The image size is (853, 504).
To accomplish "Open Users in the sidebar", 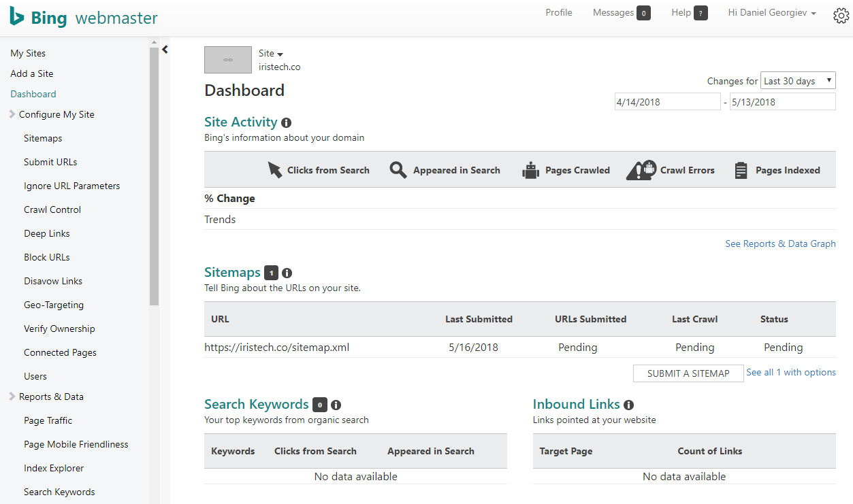I will (x=35, y=376).
